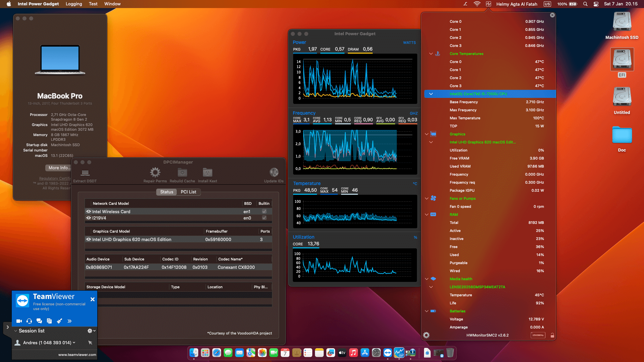Click the 2500MHz indicator in HWMonitor footer
This screenshot has height=362, width=644.
pos(538,335)
